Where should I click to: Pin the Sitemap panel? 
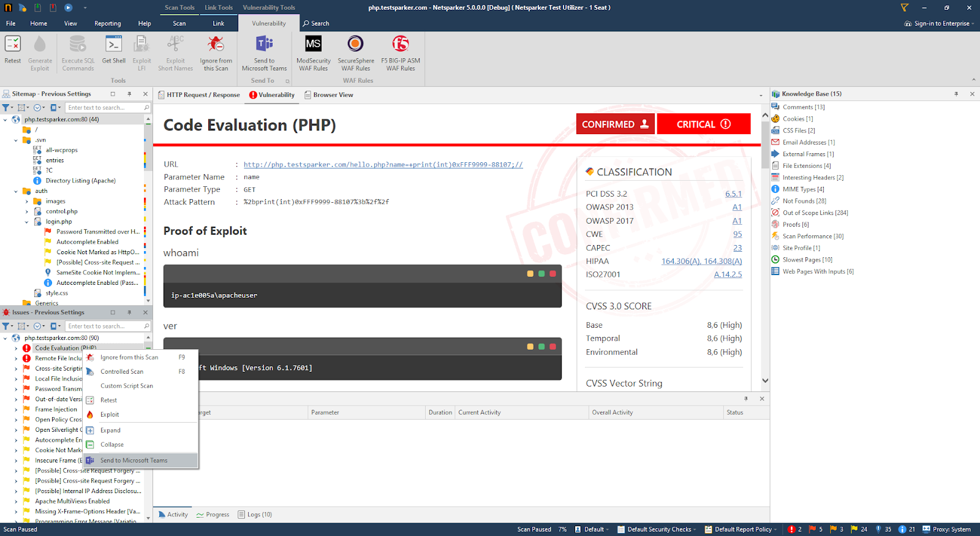click(x=129, y=94)
